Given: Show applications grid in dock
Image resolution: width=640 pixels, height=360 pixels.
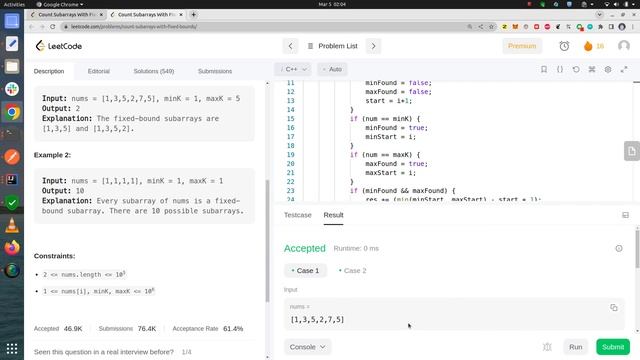Looking at the screenshot, I should click(12, 349).
